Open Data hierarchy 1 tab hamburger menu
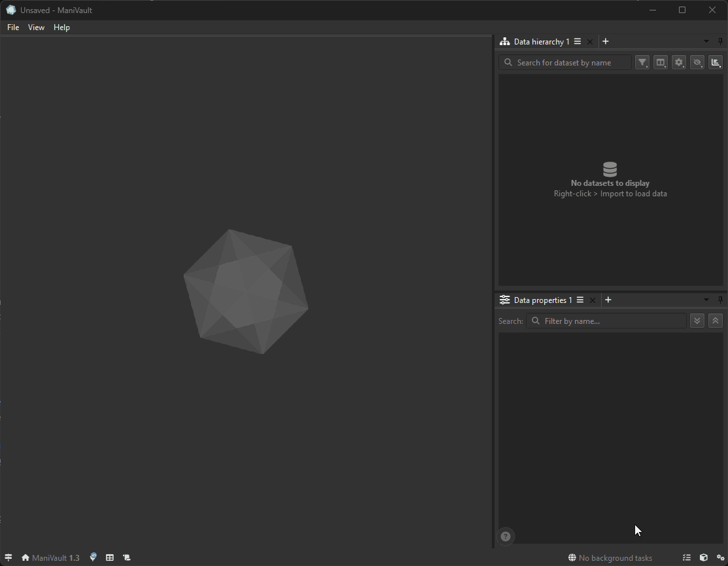 coord(577,41)
